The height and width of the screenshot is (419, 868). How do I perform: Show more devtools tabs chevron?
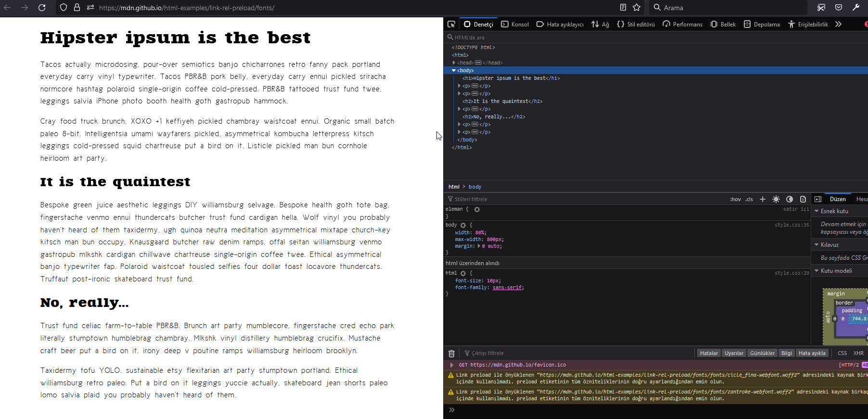click(x=839, y=24)
